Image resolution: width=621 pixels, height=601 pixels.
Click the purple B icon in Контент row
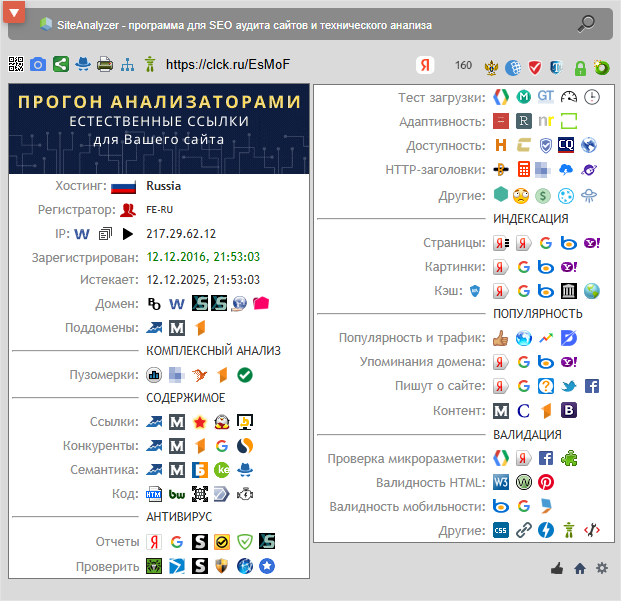point(569,411)
